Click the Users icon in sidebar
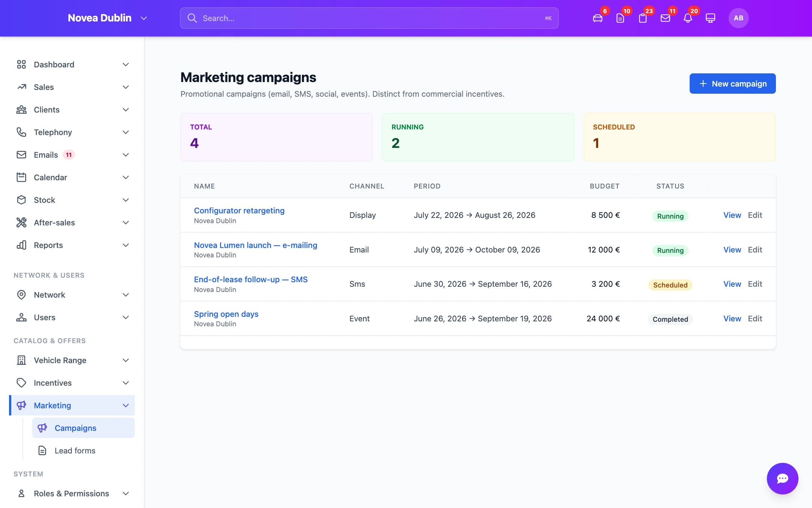Image resolution: width=812 pixels, height=508 pixels. pyautogui.click(x=21, y=317)
